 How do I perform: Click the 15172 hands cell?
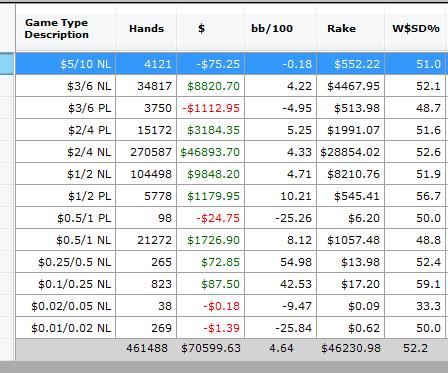[x=146, y=130]
